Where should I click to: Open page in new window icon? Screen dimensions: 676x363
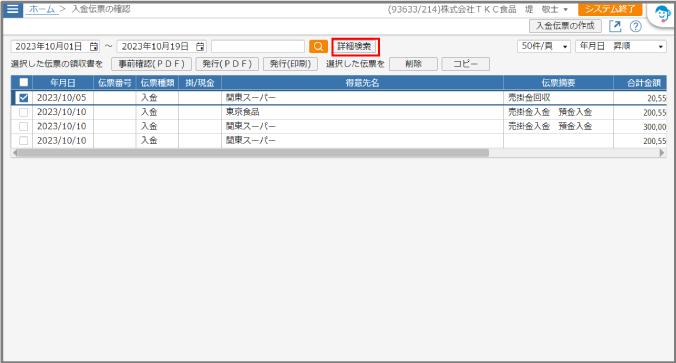pyautogui.click(x=615, y=26)
